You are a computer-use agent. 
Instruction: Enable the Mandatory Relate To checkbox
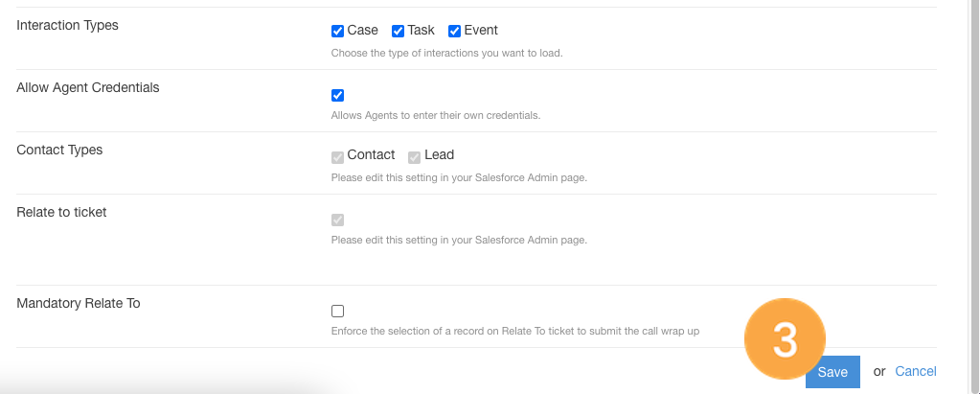pos(337,311)
